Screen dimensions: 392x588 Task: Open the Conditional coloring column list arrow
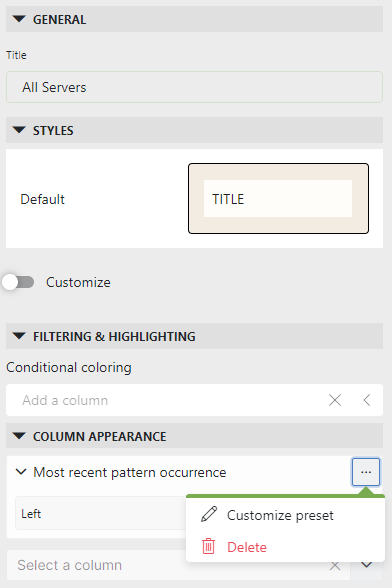pos(367,400)
